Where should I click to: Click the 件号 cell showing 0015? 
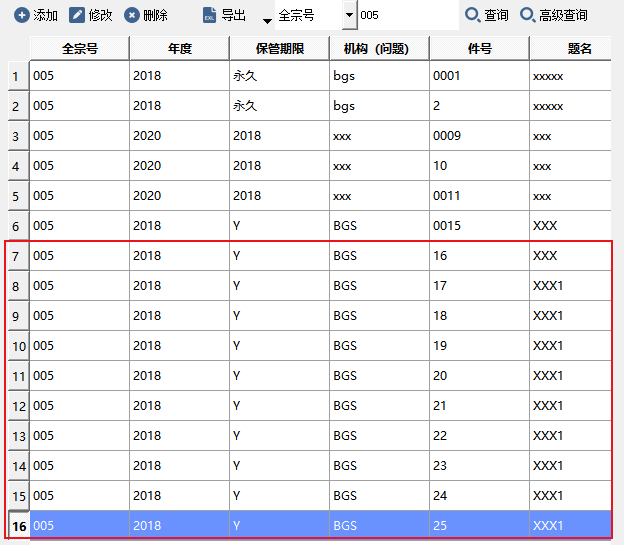[x=479, y=226]
